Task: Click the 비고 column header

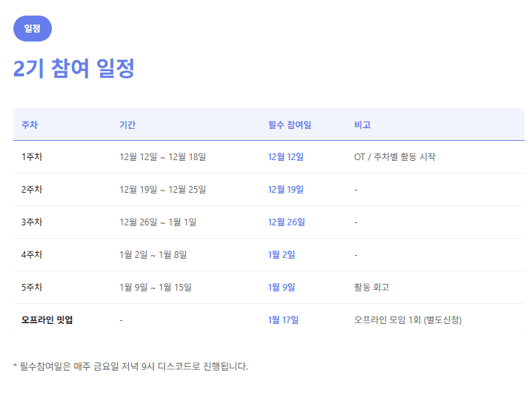Action: pyautogui.click(x=362, y=125)
